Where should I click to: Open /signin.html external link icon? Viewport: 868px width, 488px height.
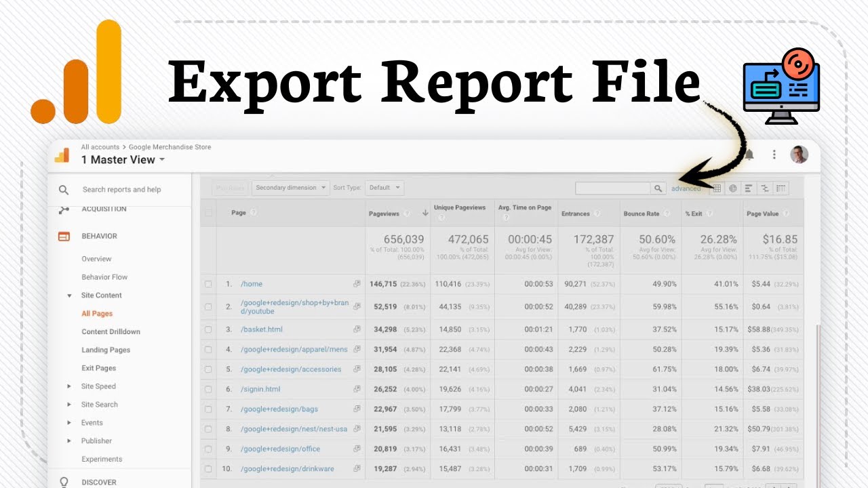357,389
